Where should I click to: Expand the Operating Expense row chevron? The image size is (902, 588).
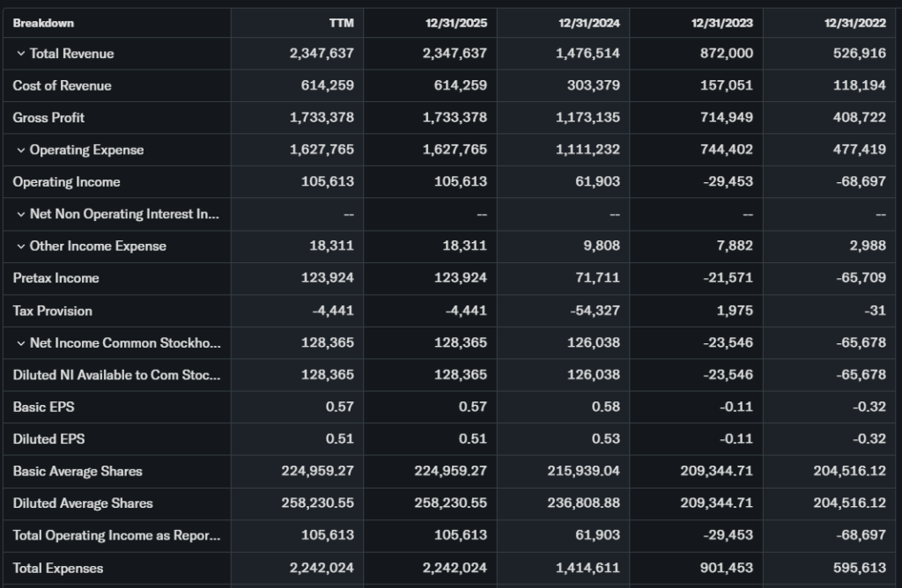tap(20, 151)
